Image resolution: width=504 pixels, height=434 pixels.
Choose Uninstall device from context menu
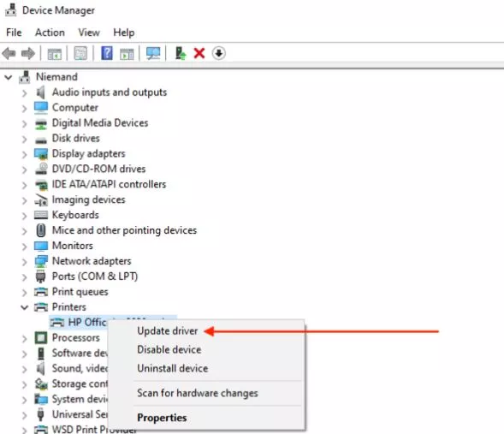click(173, 368)
